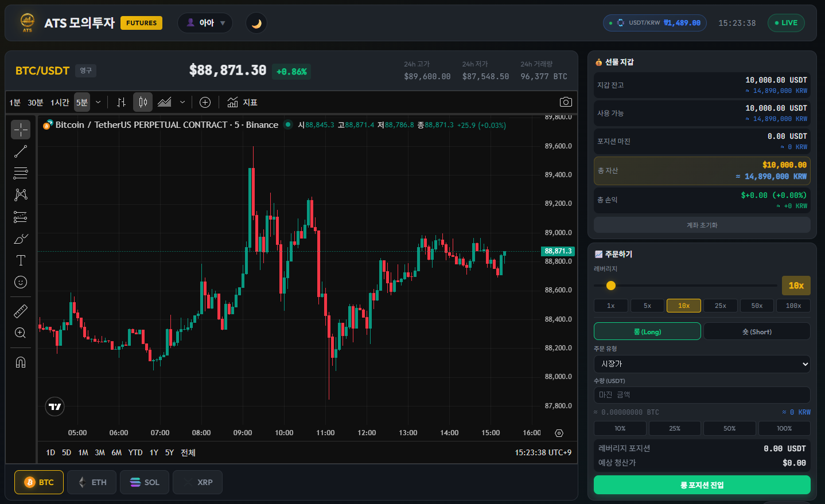Select the Short position toggle

757,331
